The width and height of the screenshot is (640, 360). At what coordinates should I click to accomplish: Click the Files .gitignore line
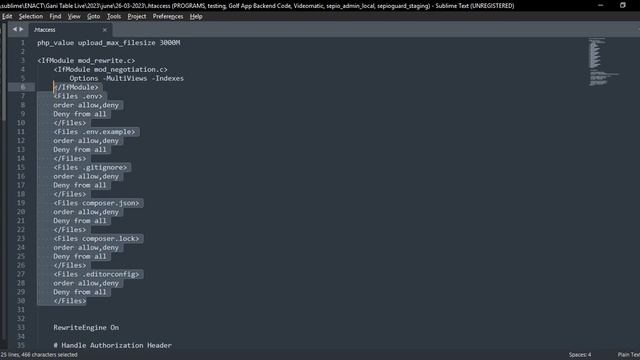click(90, 167)
